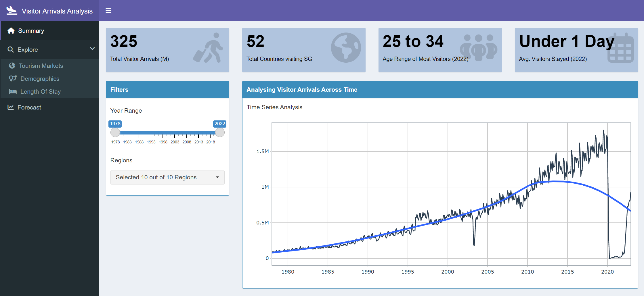Click the Tourism Markets globe icon
Viewport: 644px width, 296px height.
pyautogui.click(x=12, y=66)
